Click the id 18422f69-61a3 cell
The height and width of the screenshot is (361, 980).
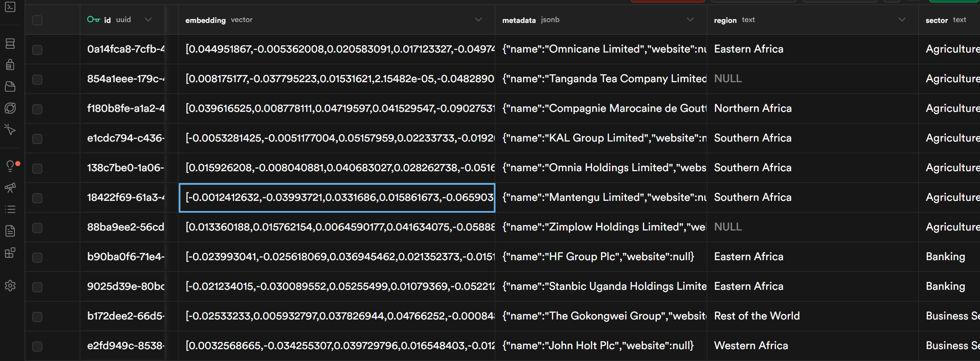point(122,197)
